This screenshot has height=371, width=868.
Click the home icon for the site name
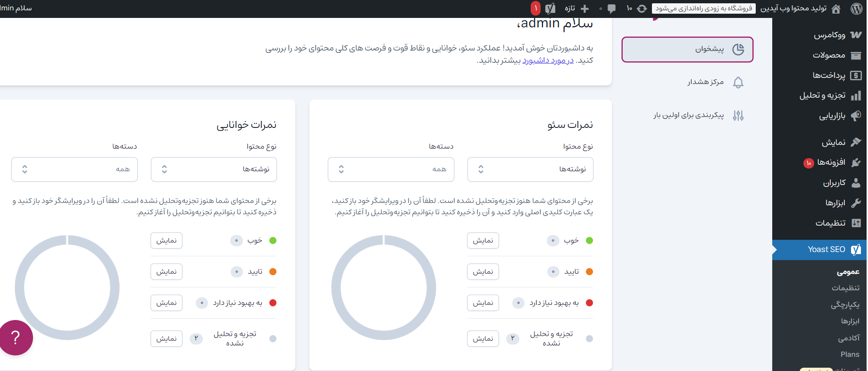836,8
